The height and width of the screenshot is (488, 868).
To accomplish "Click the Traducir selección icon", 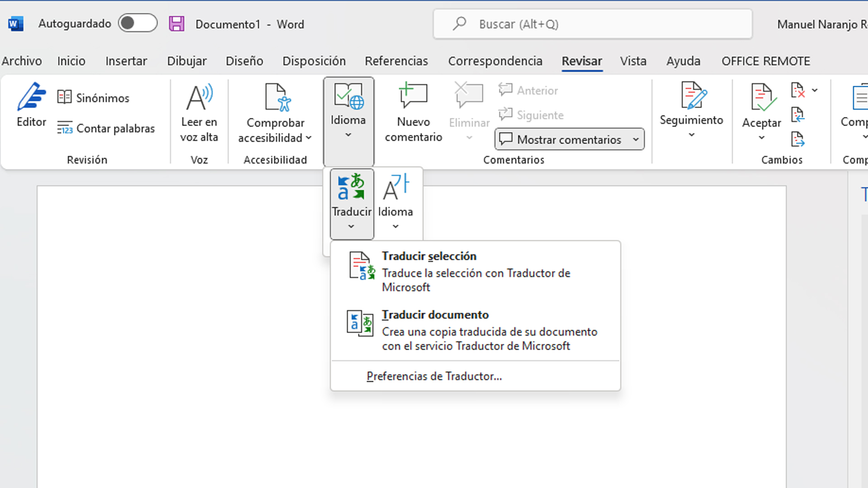I will point(361,266).
